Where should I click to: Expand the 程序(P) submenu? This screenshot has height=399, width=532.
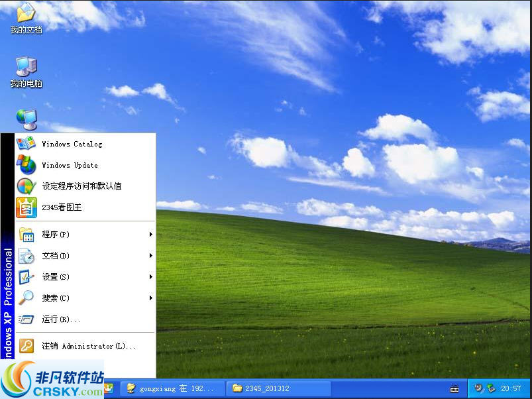56,235
